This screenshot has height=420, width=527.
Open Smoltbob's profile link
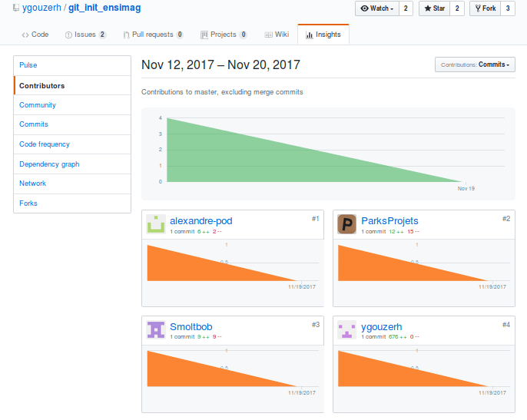191,326
